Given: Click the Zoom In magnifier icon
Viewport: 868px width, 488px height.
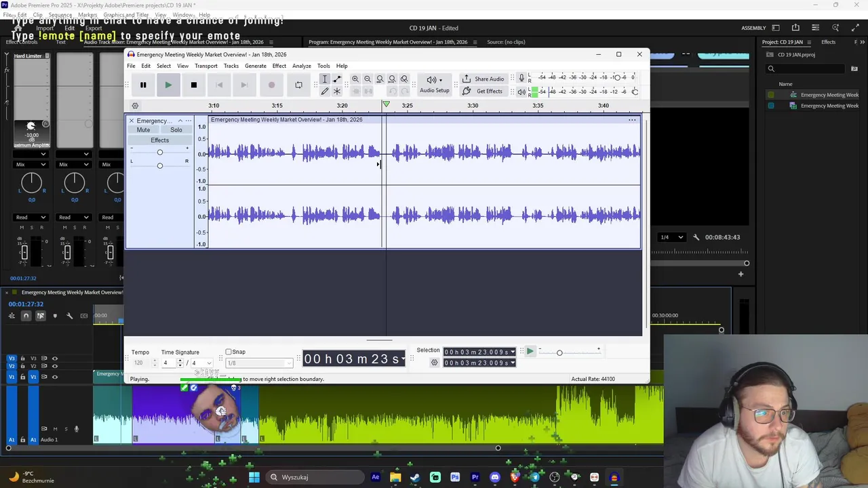Looking at the screenshot, I should pos(355,79).
